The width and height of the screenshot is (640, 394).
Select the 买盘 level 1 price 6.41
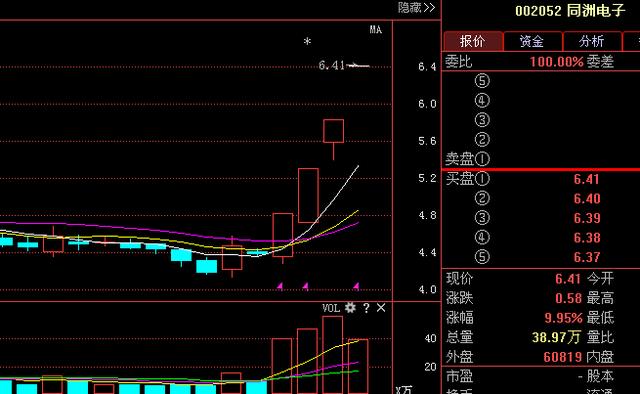[587, 179]
